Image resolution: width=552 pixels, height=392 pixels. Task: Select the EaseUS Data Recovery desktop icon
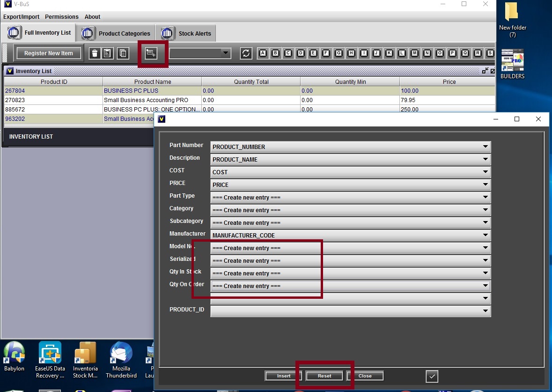(50, 360)
